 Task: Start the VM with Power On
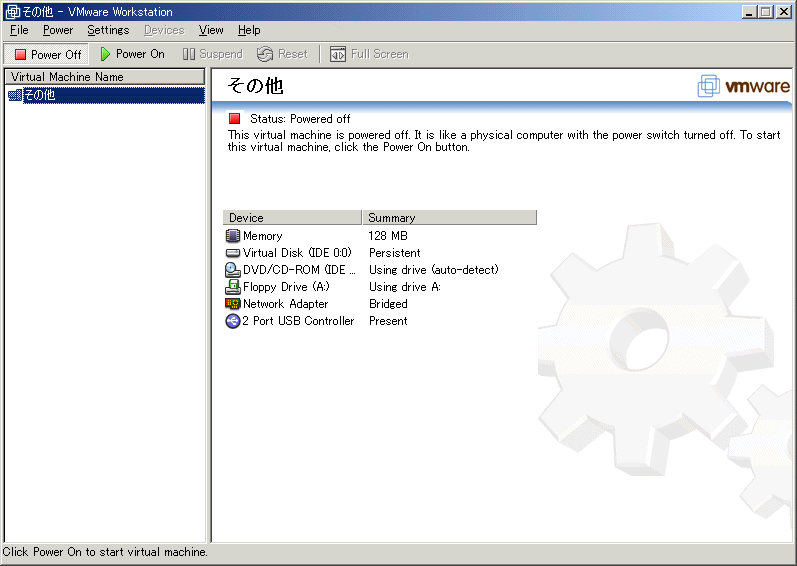pos(132,54)
